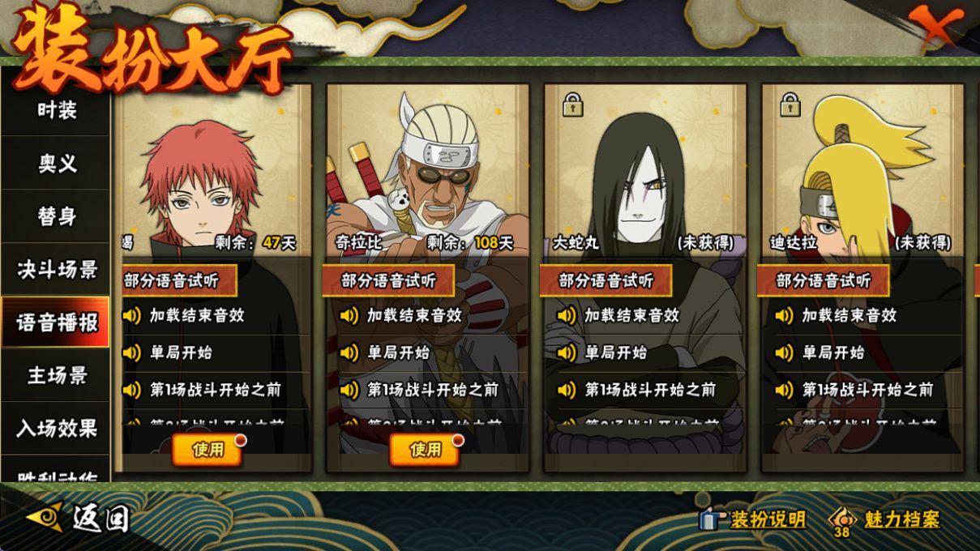Screen dimensions: 980x551
Task: Open the 装扮说明 info icon
Action: 711,519
